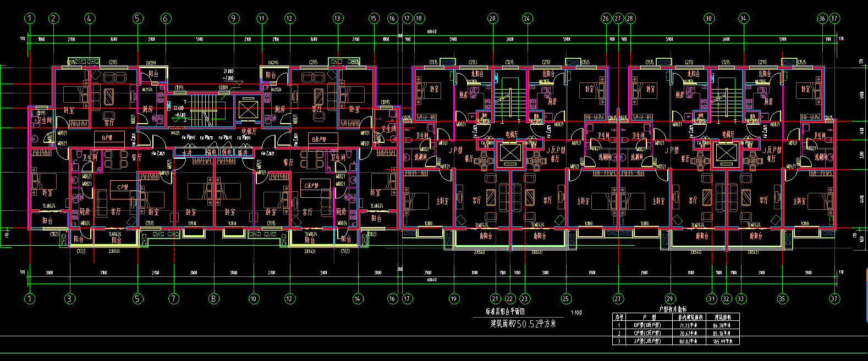The image size is (868, 361).
Task: Select the C户型 unit label box
Action: click(x=123, y=186)
